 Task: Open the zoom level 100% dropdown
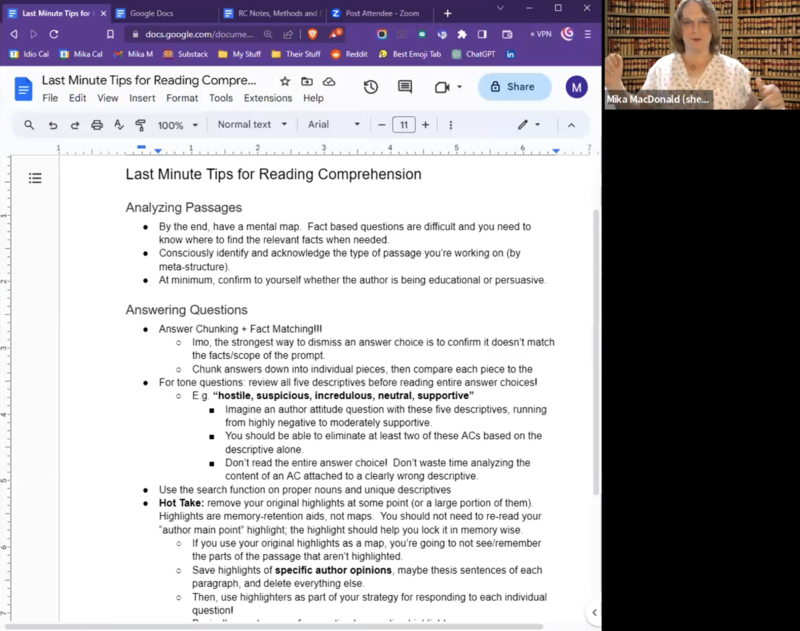tap(176, 125)
